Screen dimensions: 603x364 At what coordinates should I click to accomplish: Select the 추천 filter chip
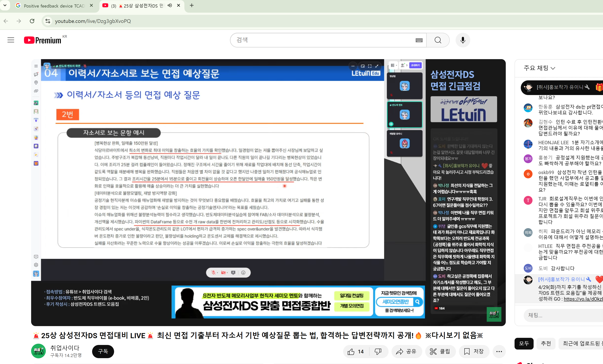(546, 343)
